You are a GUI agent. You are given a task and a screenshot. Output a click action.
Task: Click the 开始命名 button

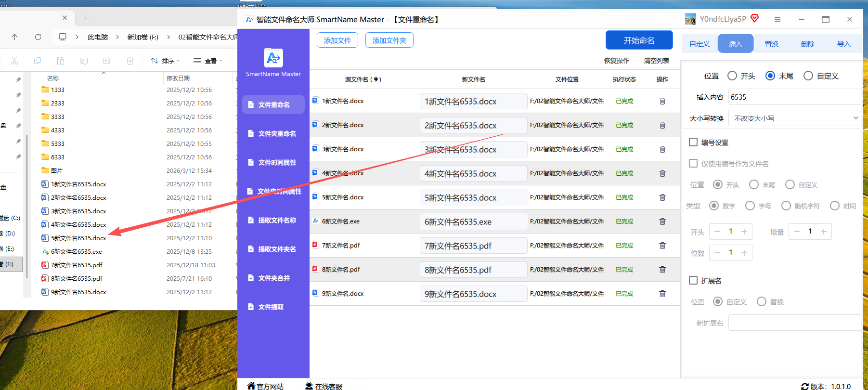[x=639, y=40]
